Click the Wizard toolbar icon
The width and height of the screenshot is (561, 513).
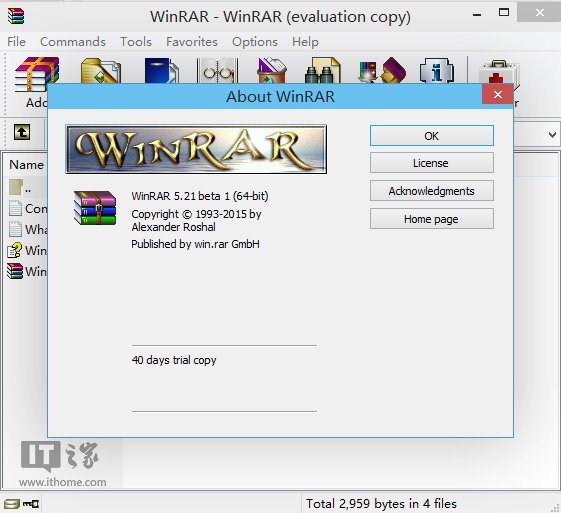point(382,70)
